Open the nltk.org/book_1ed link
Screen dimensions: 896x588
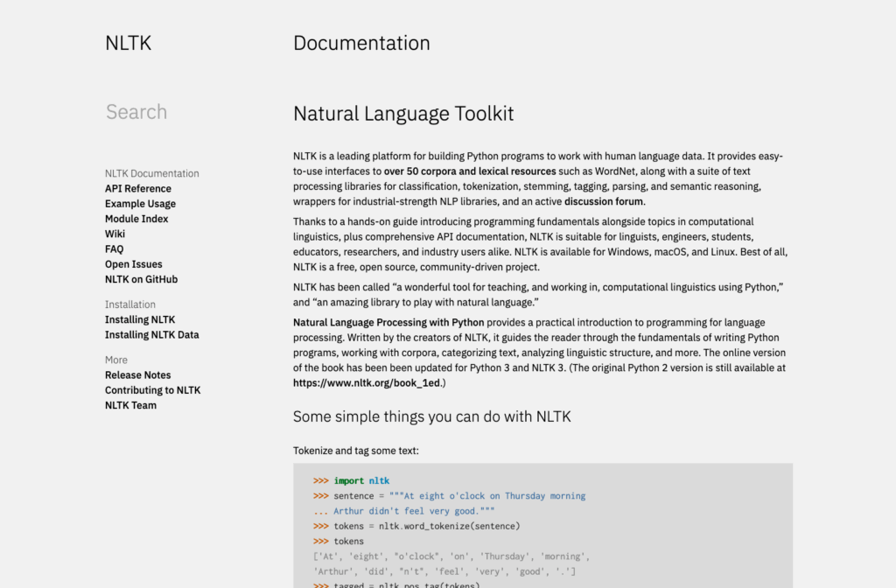tap(365, 381)
